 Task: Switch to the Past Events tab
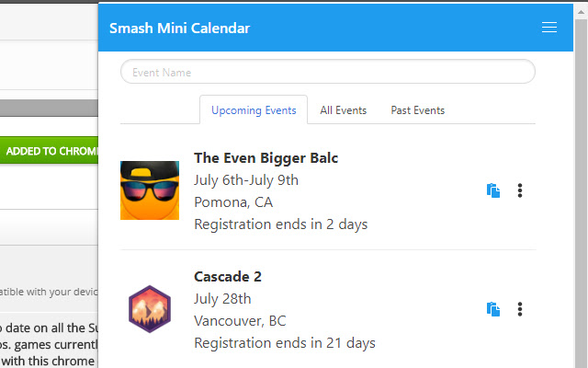click(418, 110)
